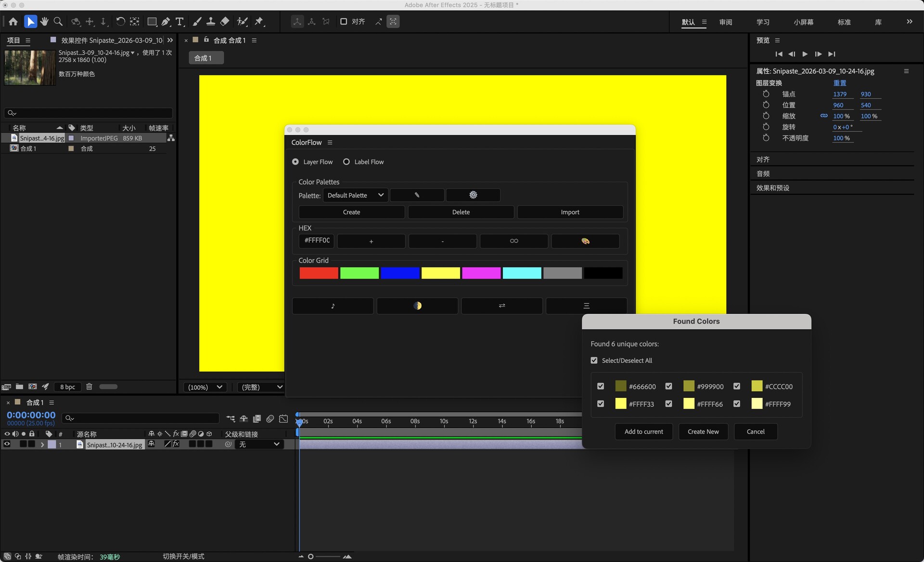Uncheck the #FFFF33 color checkbox
The width and height of the screenshot is (924, 562).
[601, 404]
